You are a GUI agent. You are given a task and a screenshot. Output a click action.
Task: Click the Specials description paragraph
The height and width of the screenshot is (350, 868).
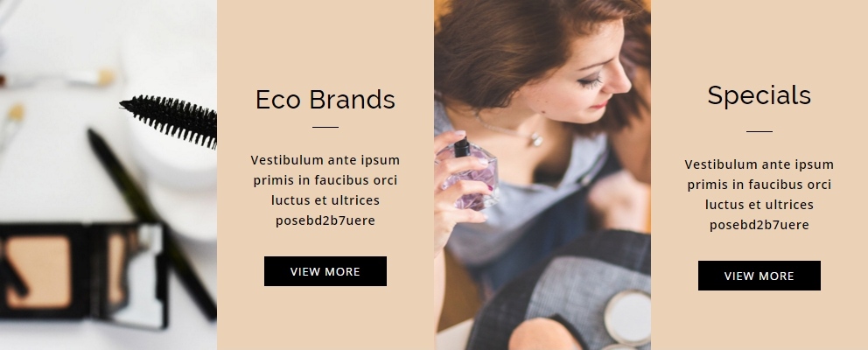759,194
